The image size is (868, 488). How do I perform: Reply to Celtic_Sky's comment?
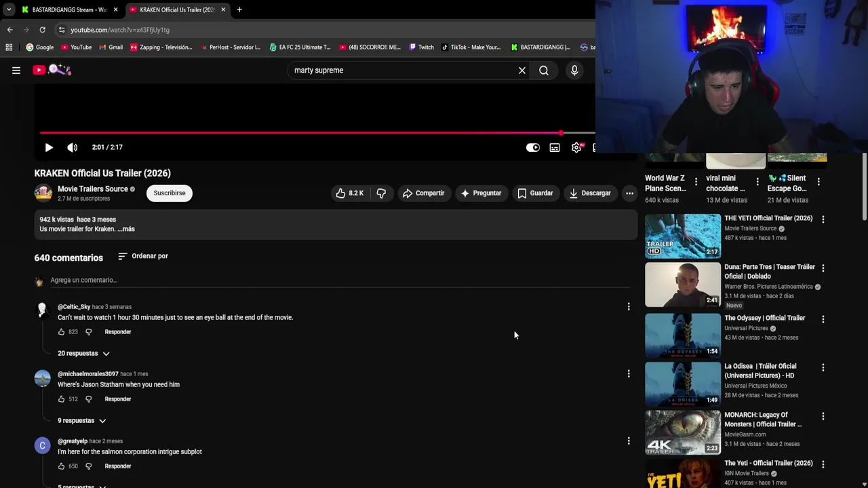click(x=118, y=332)
